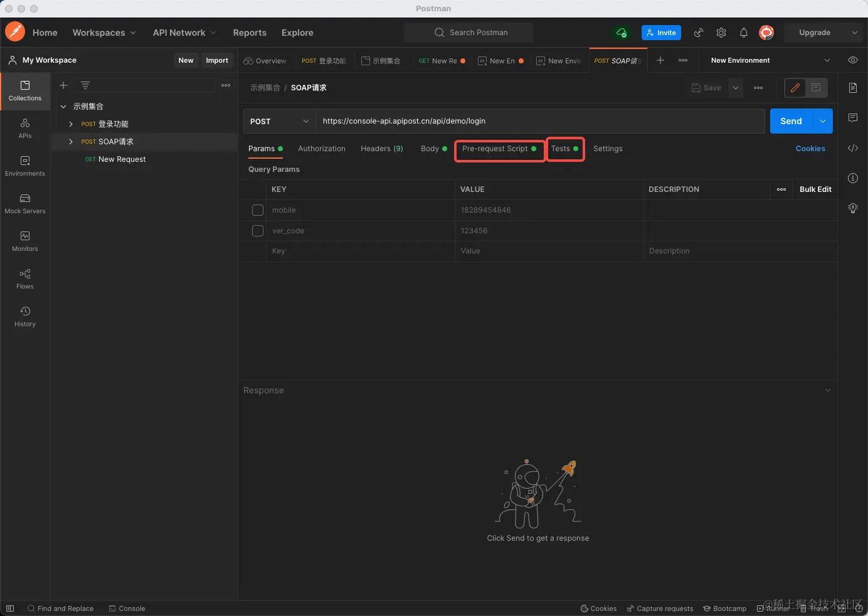Open the capture requests satellite icon in header
Screen dimensions: 868x616
click(x=699, y=33)
